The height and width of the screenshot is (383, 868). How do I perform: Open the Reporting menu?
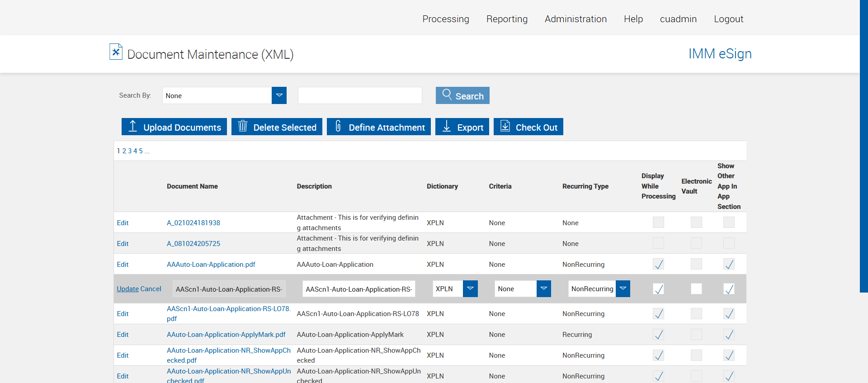click(x=507, y=19)
